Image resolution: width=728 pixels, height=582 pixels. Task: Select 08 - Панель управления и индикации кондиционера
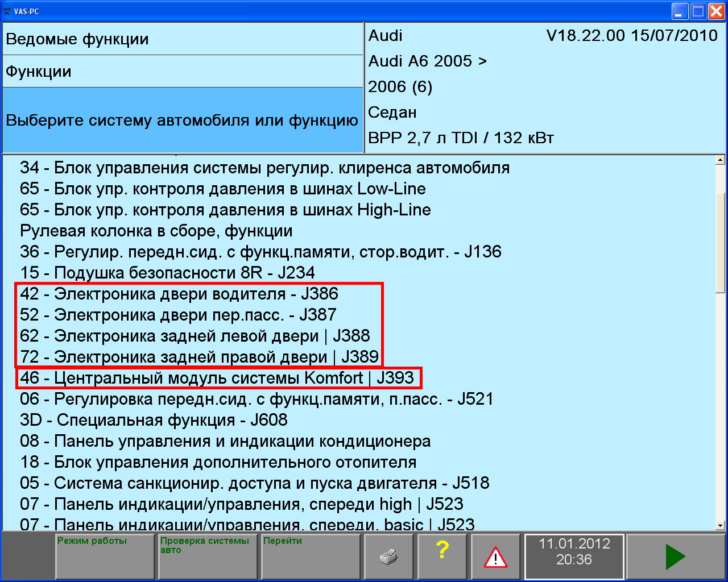[225, 441]
